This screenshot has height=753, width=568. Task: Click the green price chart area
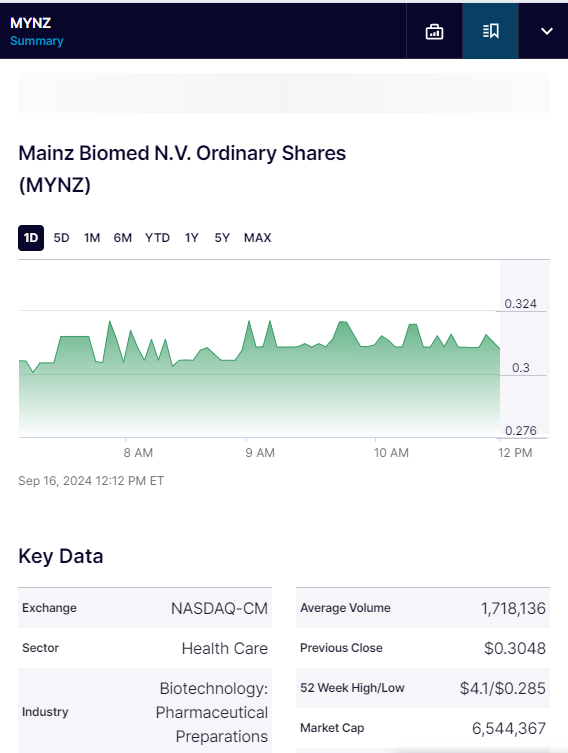coord(259,379)
